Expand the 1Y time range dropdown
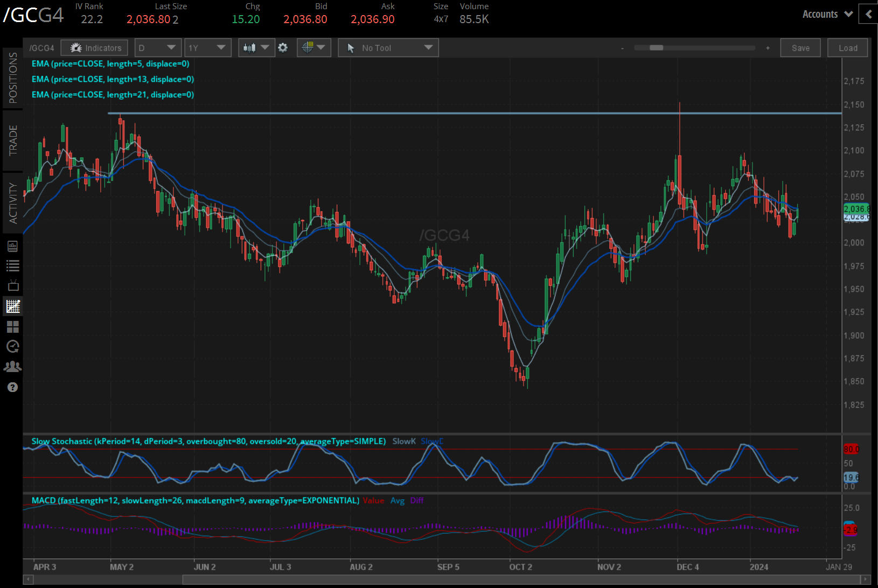 [x=207, y=48]
